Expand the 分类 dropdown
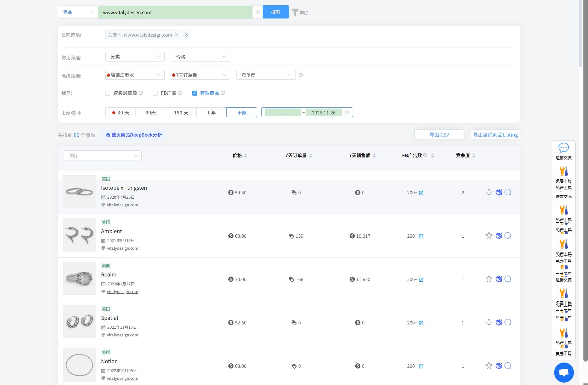Image resolution: width=588 pixels, height=385 pixels. (x=135, y=57)
